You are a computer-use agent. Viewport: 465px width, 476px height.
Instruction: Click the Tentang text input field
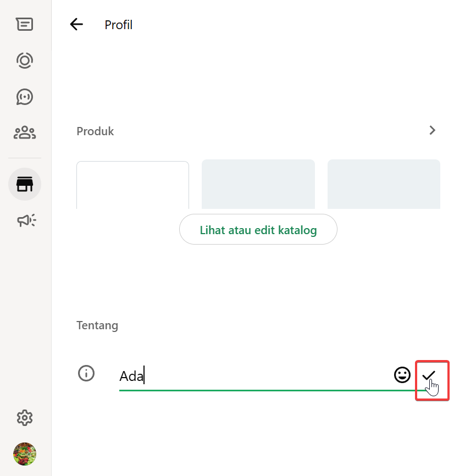[x=253, y=377]
